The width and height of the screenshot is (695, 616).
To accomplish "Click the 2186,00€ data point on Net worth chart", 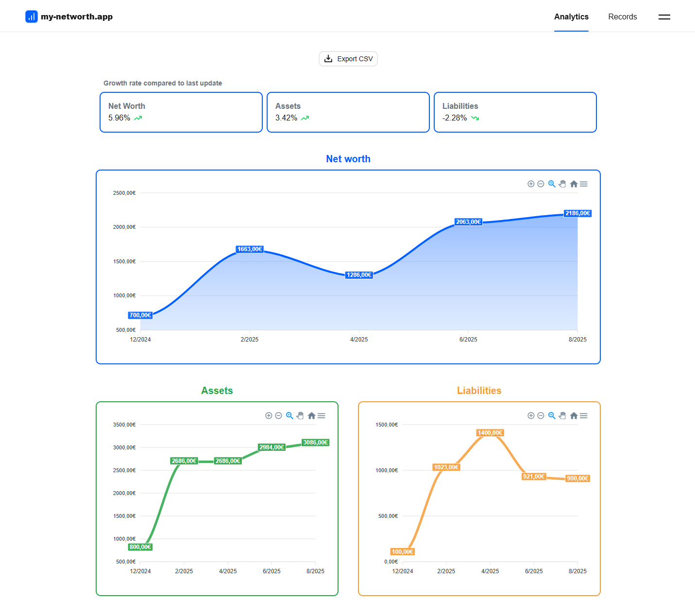I will point(578,213).
